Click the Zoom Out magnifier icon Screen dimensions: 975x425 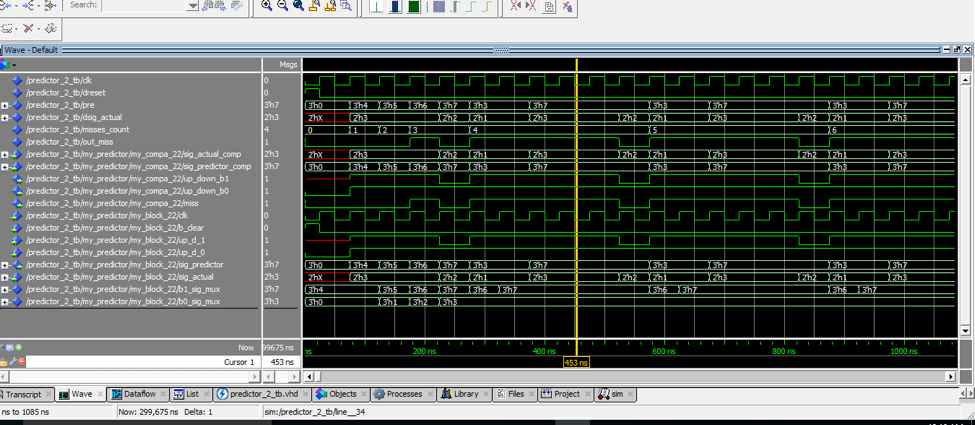click(283, 6)
